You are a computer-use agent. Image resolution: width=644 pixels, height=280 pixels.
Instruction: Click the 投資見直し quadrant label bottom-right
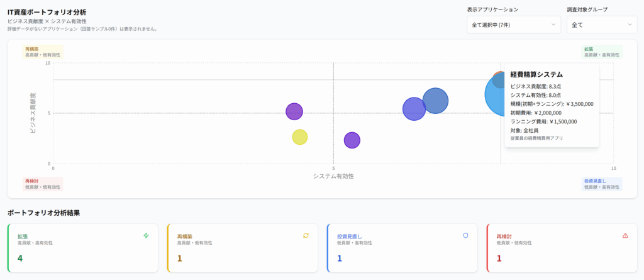[x=602, y=184]
